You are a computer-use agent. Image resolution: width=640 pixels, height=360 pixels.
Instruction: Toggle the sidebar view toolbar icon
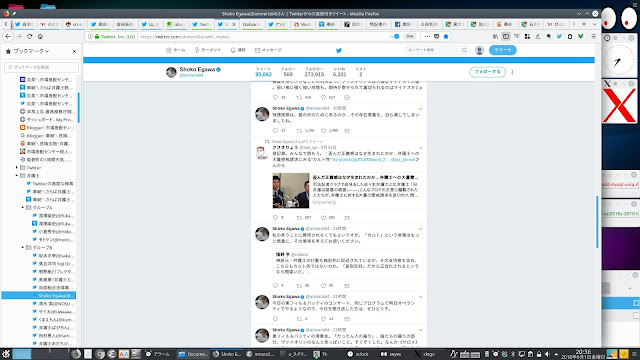[x=506, y=36]
